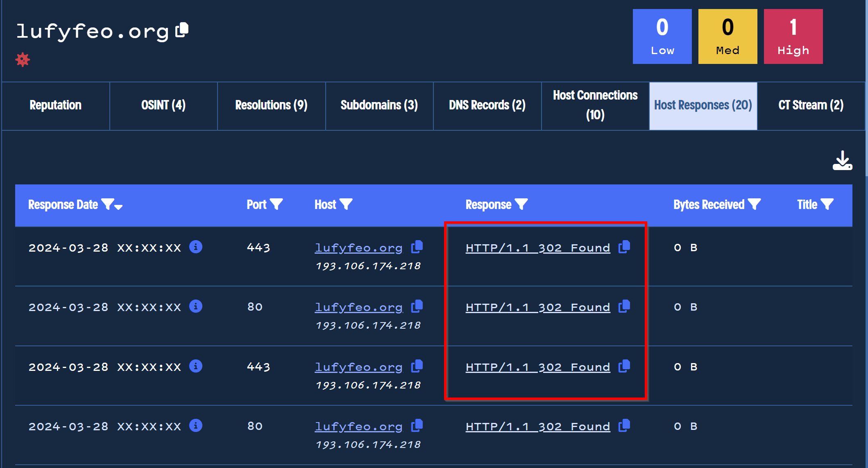This screenshot has width=868, height=468.
Task: Click the red High severity box
Action: pyautogui.click(x=793, y=36)
